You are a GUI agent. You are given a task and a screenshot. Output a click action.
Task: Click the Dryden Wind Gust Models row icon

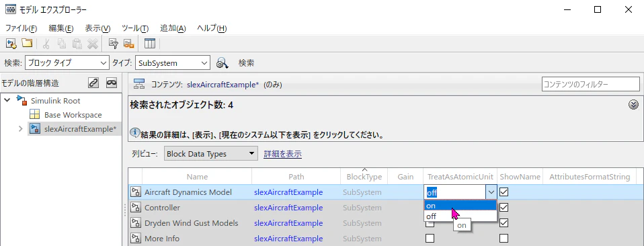point(136,223)
